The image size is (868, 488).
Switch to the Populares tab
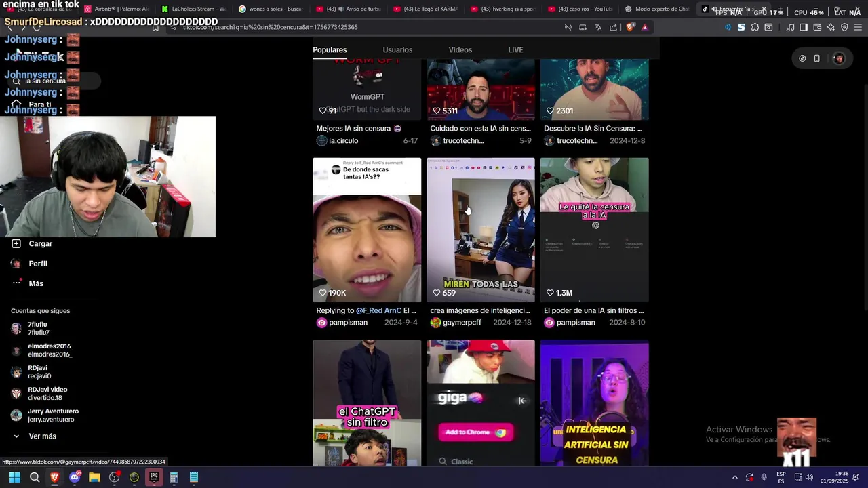click(330, 50)
